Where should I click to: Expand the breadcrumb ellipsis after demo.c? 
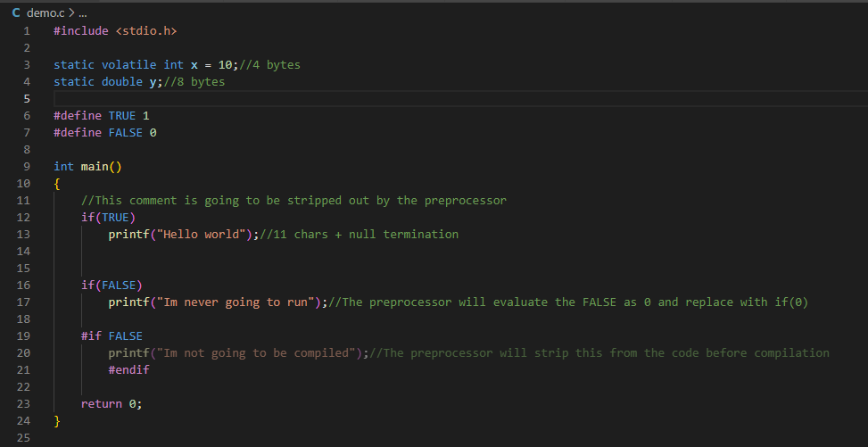click(82, 13)
